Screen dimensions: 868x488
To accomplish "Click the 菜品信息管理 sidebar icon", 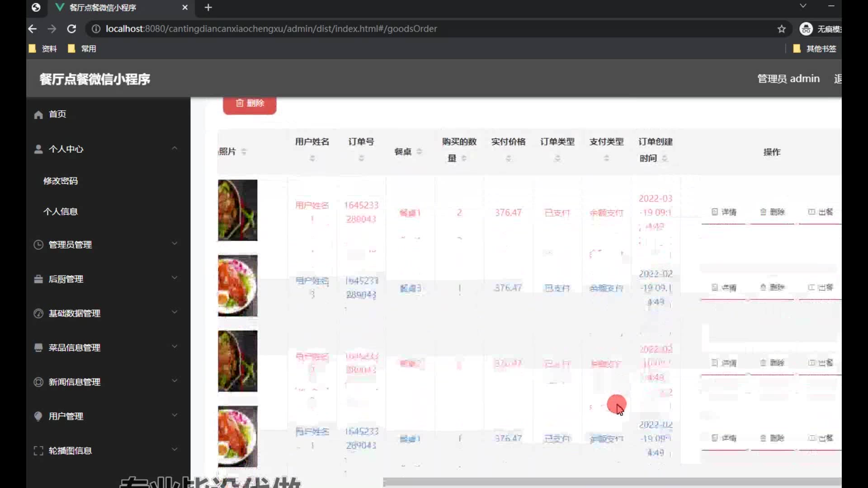I will pos(38,347).
